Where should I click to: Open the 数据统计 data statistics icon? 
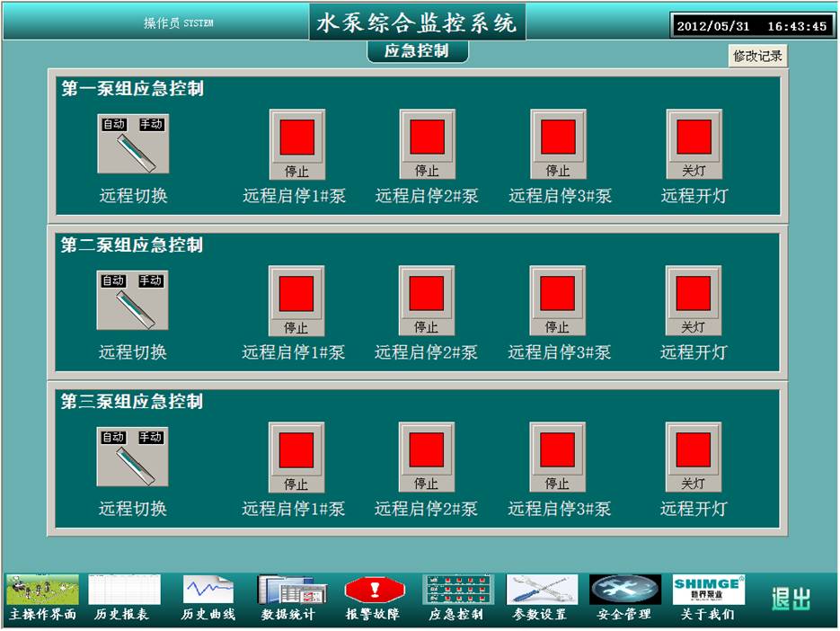coord(287,591)
